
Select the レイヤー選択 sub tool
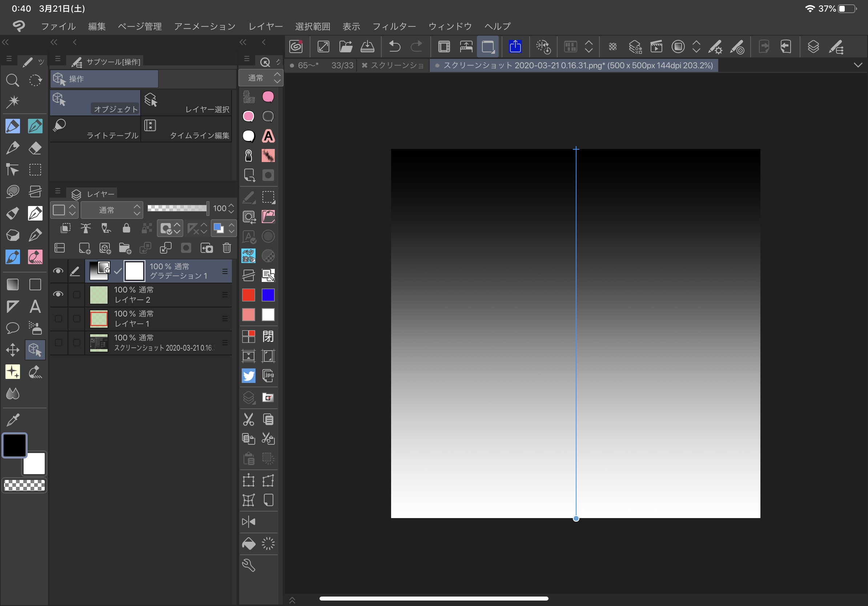coord(187,103)
